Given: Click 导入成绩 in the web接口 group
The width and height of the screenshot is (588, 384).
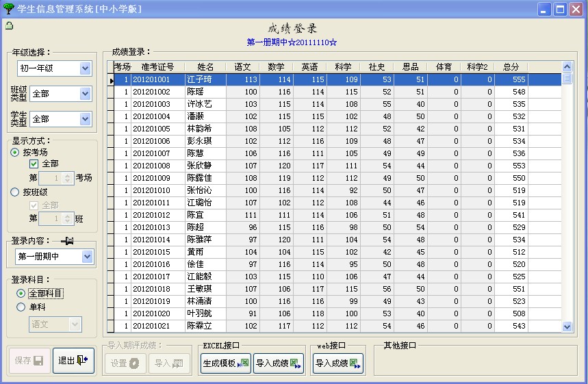Looking at the screenshot, I should 338,363.
